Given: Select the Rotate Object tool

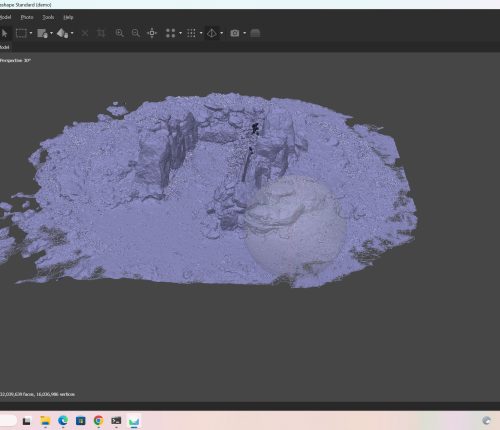Looking at the screenshot, I should click(63, 33).
